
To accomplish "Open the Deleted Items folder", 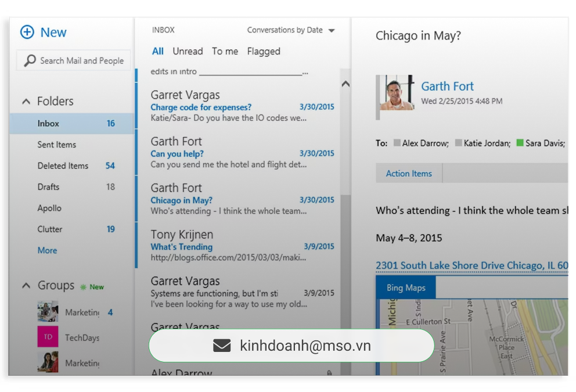I will (63, 166).
